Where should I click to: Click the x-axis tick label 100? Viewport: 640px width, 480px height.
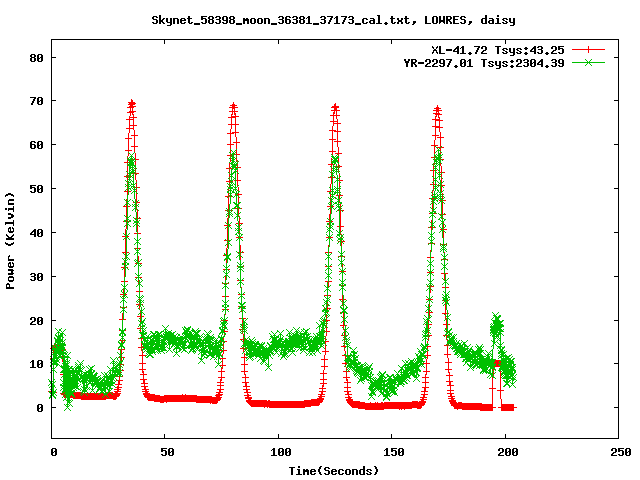pos(281,452)
